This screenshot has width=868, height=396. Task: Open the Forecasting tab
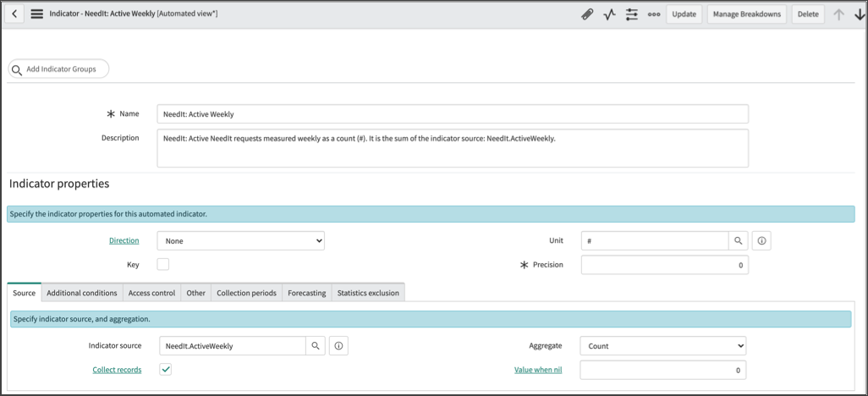coord(307,293)
